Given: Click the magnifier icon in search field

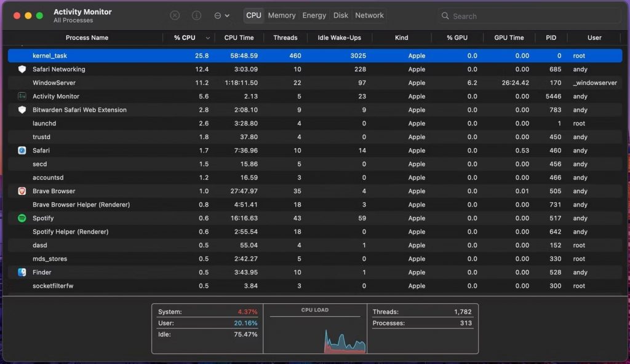Looking at the screenshot, I should click(445, 16).
